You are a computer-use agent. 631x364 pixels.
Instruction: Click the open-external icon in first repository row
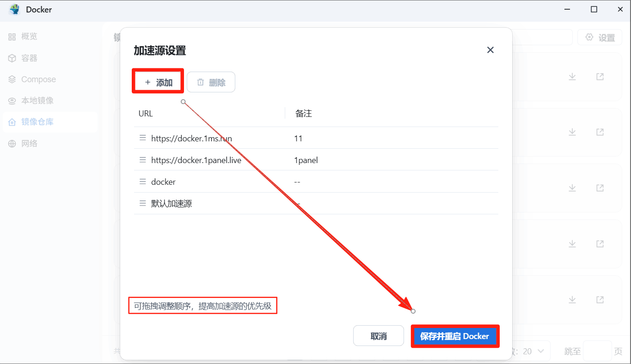click(600, 76)
